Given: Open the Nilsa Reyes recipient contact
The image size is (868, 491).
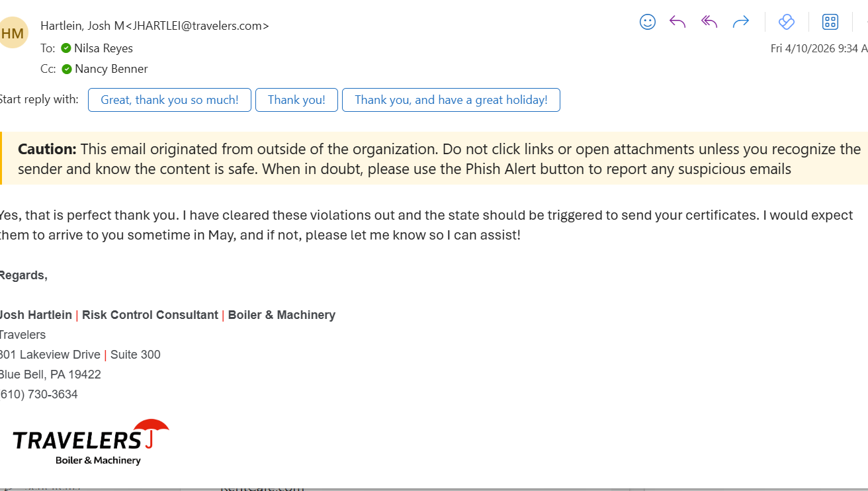Looking at the screenshot, I should 104,48.
